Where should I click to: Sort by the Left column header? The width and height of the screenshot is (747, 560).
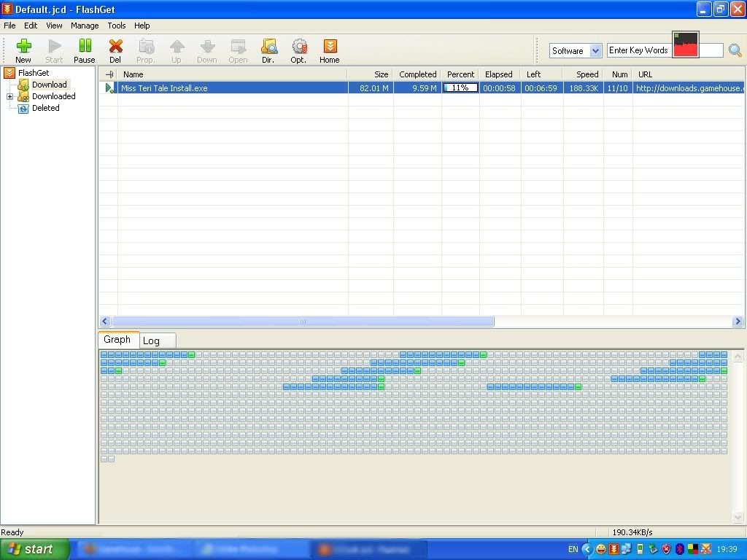tap(542, 74)
